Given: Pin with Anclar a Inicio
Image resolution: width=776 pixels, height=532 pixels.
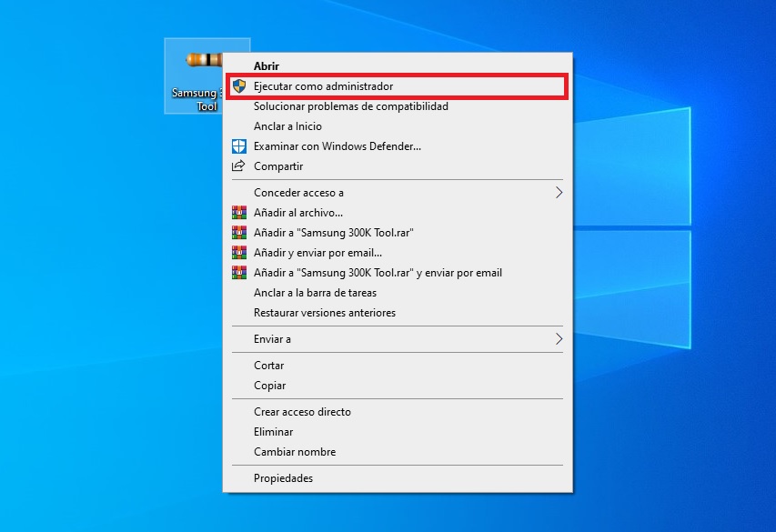Looking at the screenshot, I should point(398,126).
